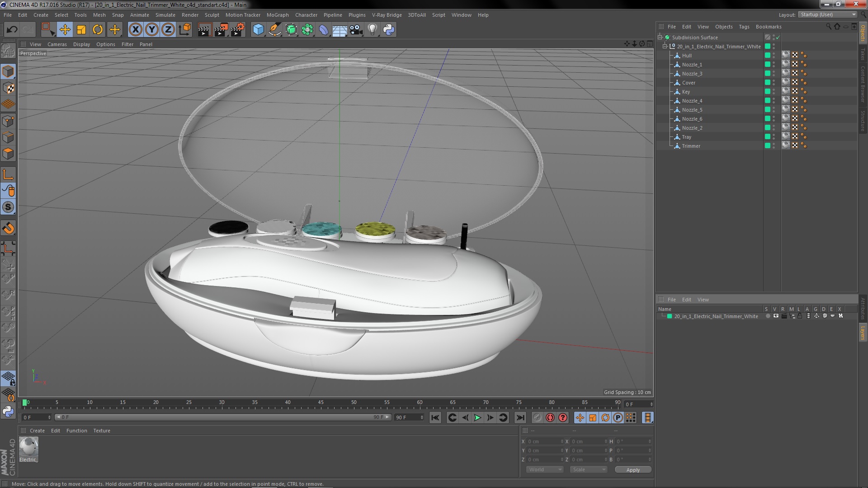The height and width of the screenshot is (488, 868).
Task: Click the play button on timeline
Action: pos(477,417)
